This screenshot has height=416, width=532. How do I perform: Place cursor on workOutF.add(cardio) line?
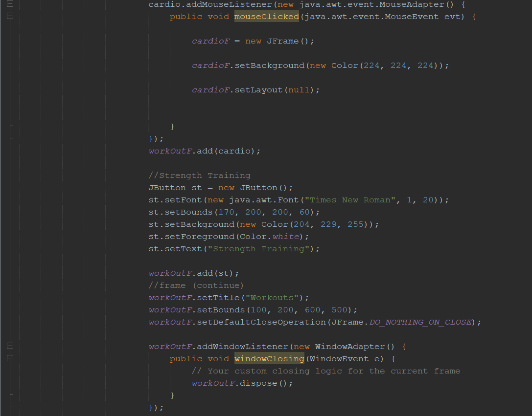click(x=205, y=151)
